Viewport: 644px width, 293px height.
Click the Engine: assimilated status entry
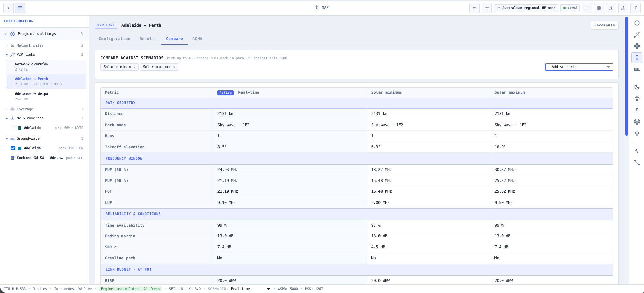(x=131, y=289)
